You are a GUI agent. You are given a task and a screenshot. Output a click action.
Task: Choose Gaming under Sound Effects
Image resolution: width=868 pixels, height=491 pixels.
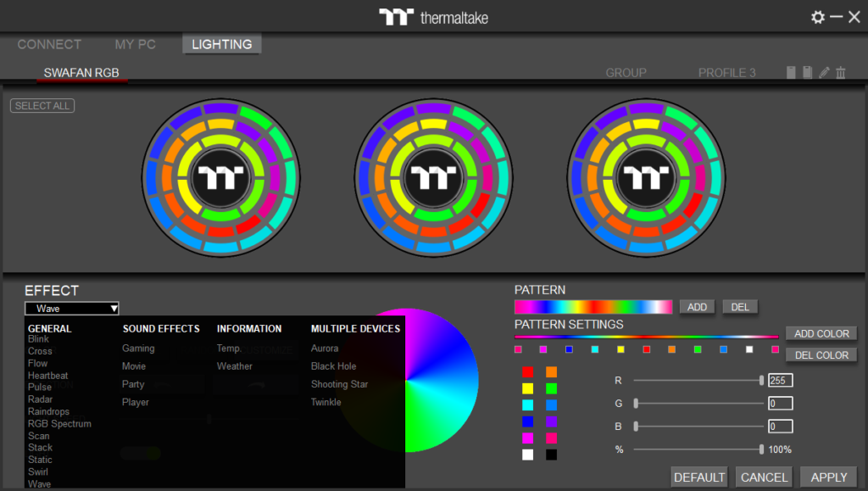[138, 349]
